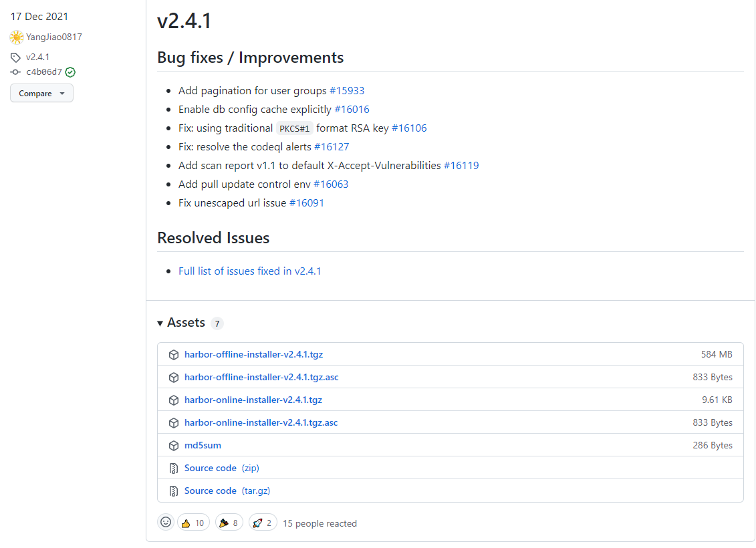
Task: Click the YangJiao0817 avatar icon
Action: (x=17, y=37)
